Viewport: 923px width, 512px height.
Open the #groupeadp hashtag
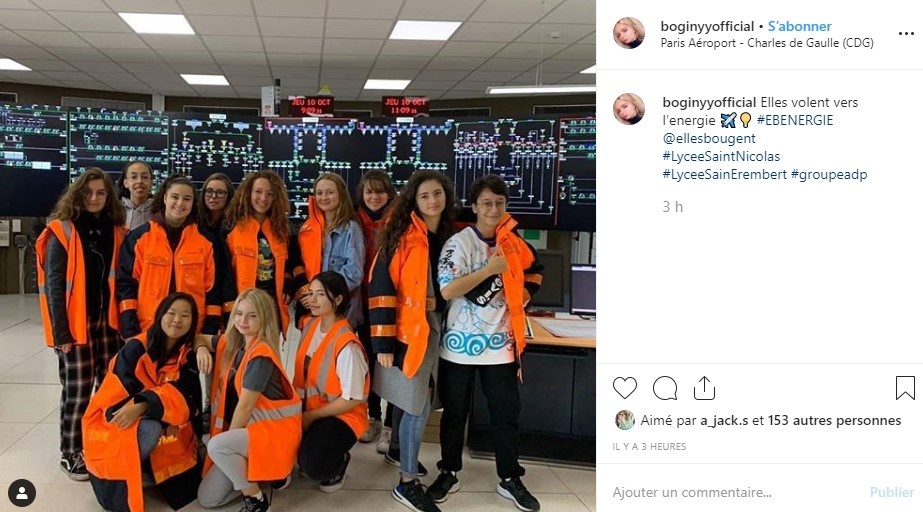(x=829, y=174)
